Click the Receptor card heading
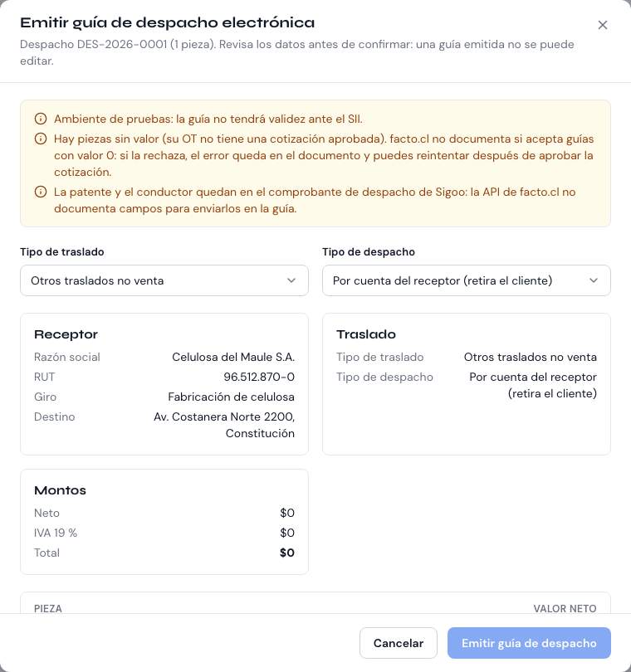 [66, 334]
